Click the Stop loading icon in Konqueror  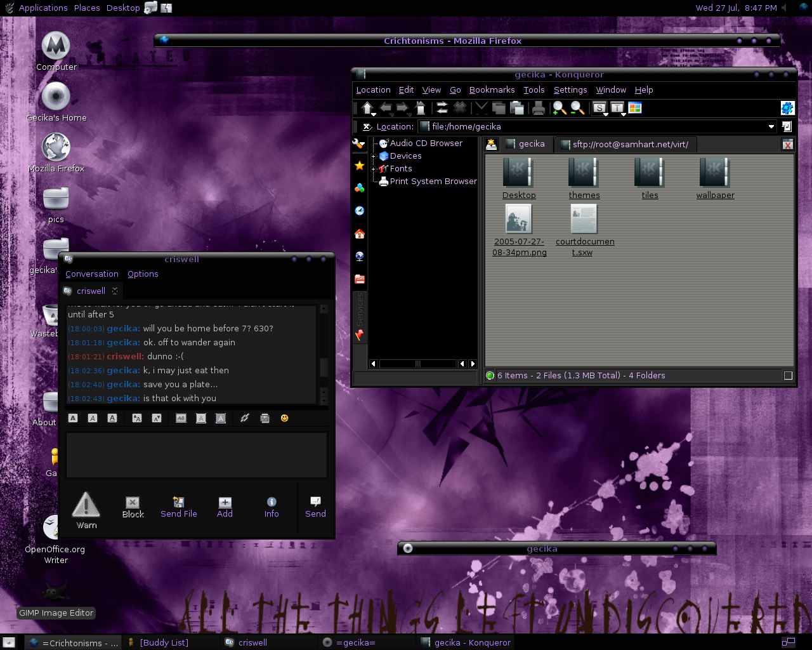(460, 108)
